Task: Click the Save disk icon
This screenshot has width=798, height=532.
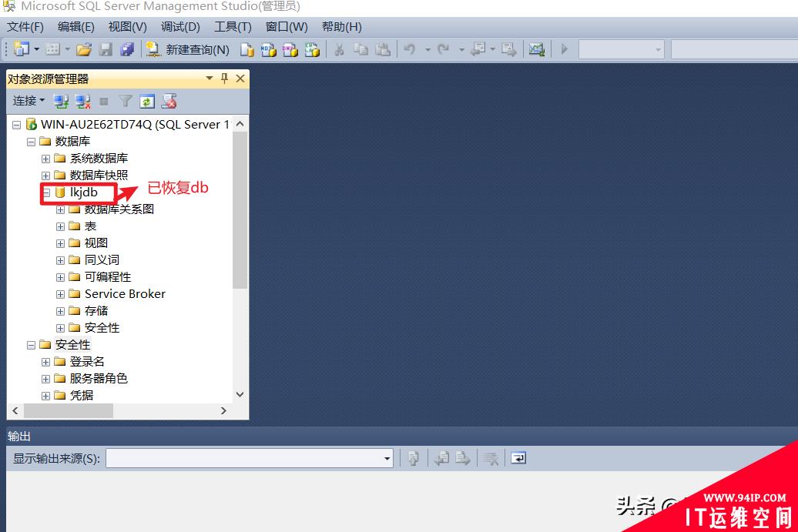Action: [106, 49]
